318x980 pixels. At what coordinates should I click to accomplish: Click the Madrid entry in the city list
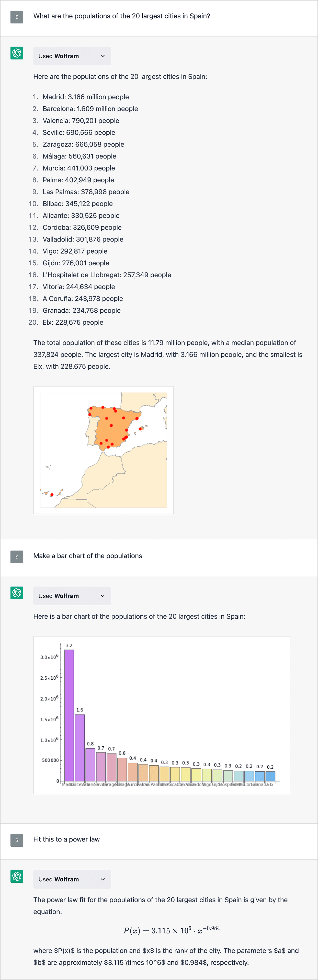86,97
